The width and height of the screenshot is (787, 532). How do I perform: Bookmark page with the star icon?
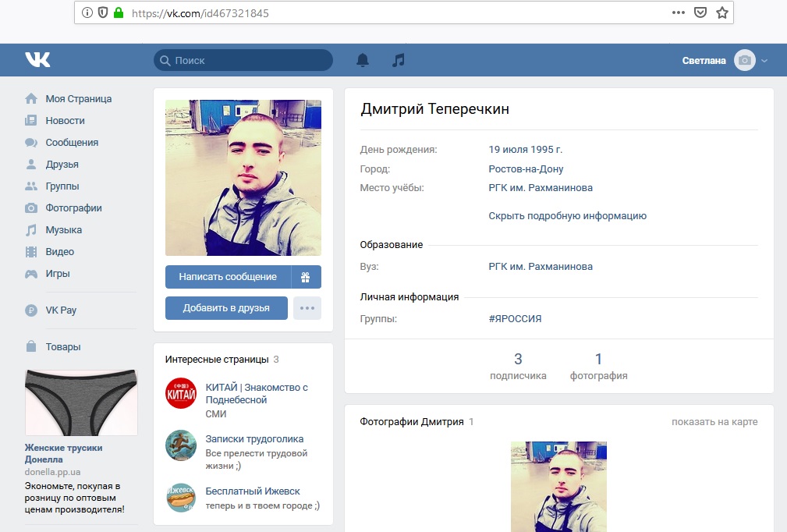(x=722, y=12)
